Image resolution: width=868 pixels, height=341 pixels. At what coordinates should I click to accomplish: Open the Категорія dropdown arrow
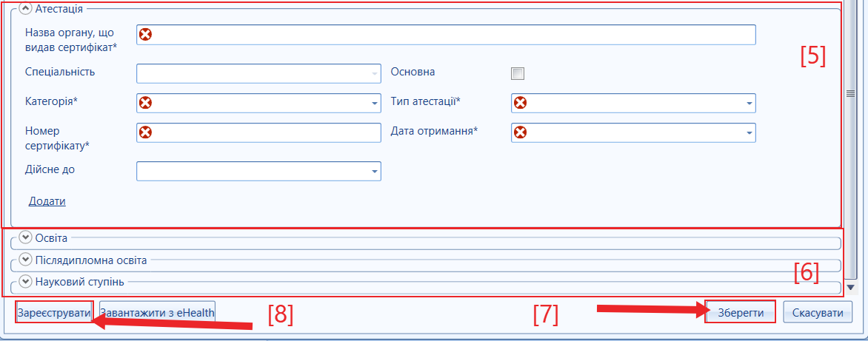[x=374, y=104]
